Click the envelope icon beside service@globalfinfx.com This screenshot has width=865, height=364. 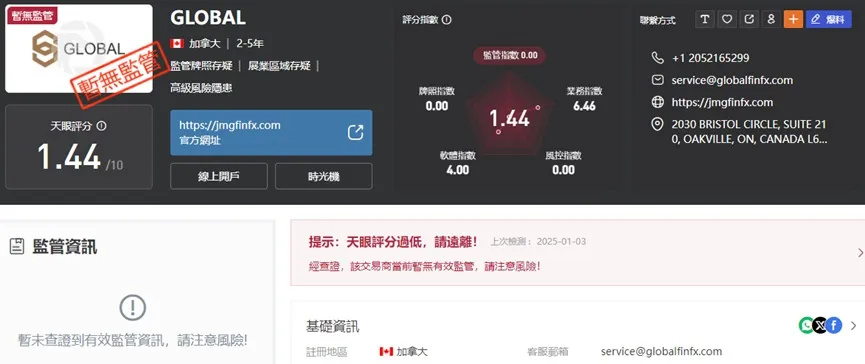click(x=657, y=80)
